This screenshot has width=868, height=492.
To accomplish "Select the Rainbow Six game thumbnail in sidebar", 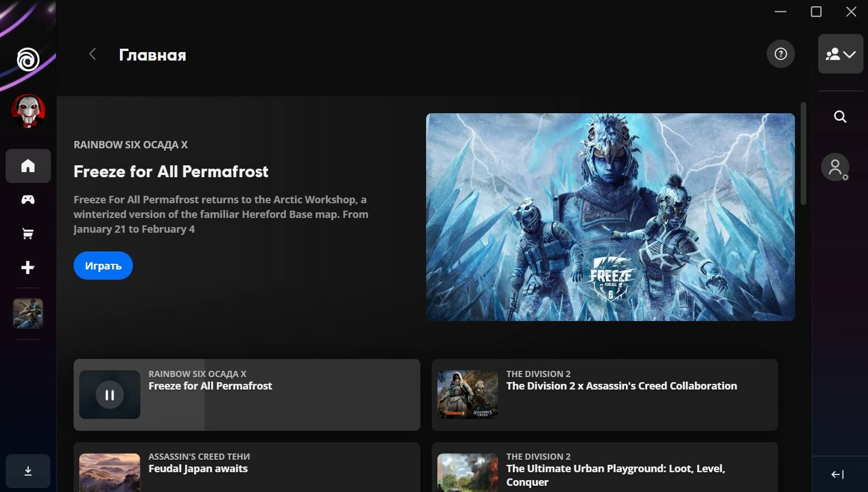I will tap(28, 313).
